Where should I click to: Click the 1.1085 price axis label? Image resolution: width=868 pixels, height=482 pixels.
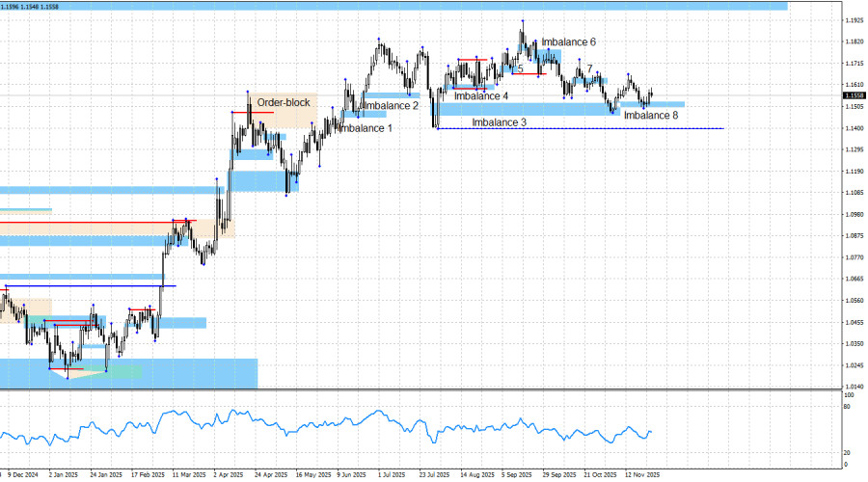854,193
